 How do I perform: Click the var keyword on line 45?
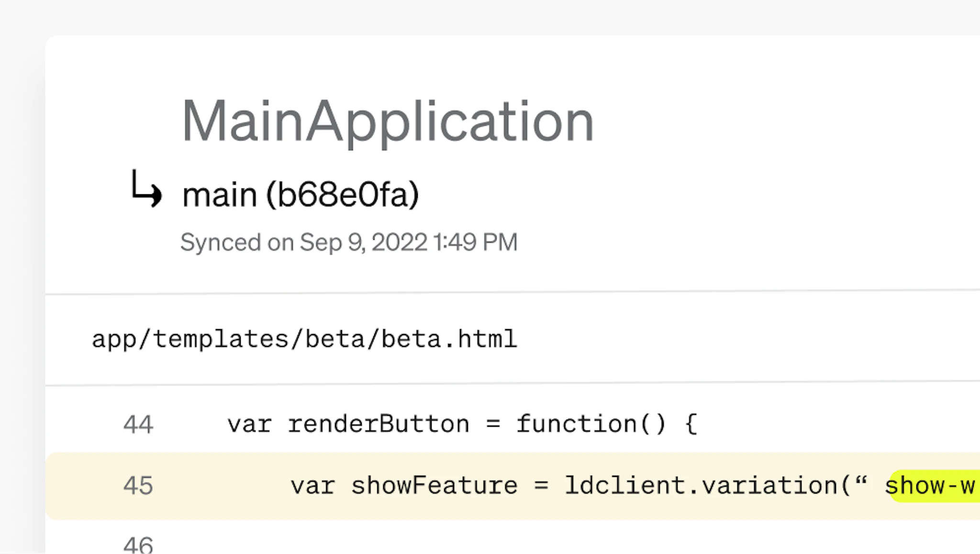point(312,486)
